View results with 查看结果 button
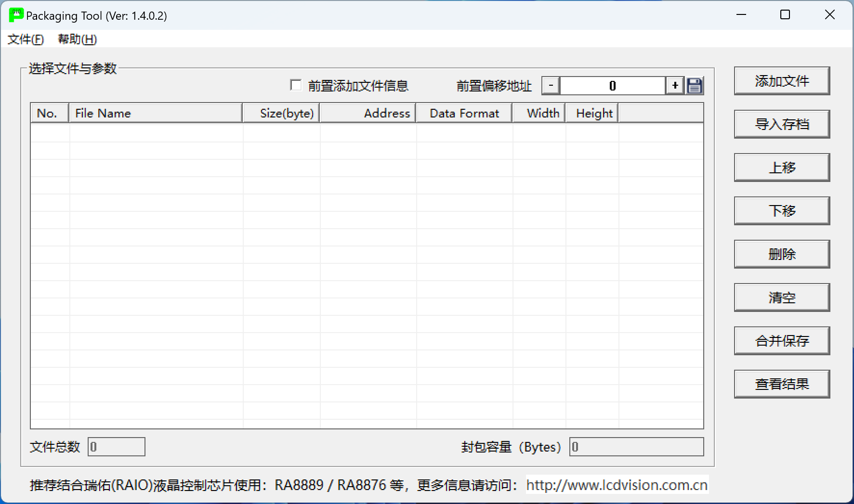This screenshot has width=854, height=504. [x=781, y=384]
